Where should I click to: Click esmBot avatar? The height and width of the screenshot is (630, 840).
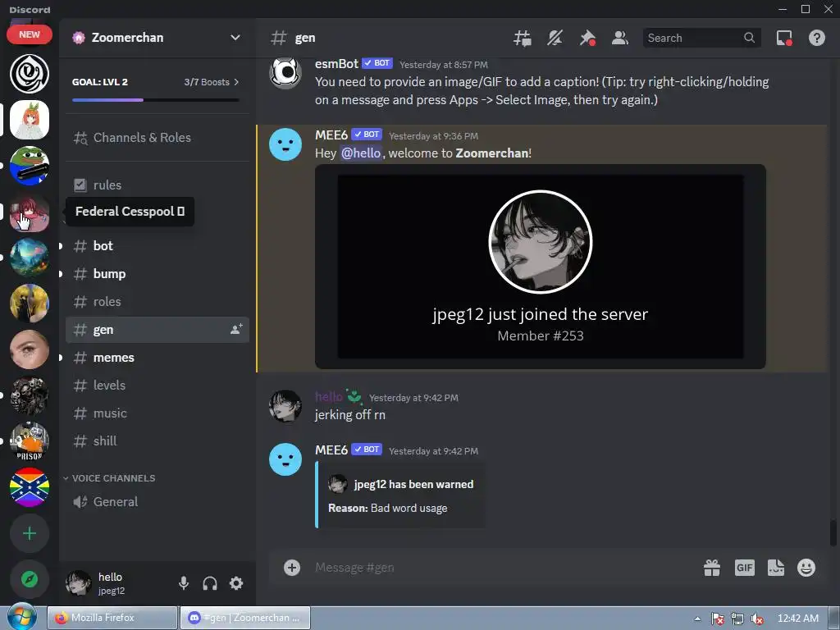[285, 73]
